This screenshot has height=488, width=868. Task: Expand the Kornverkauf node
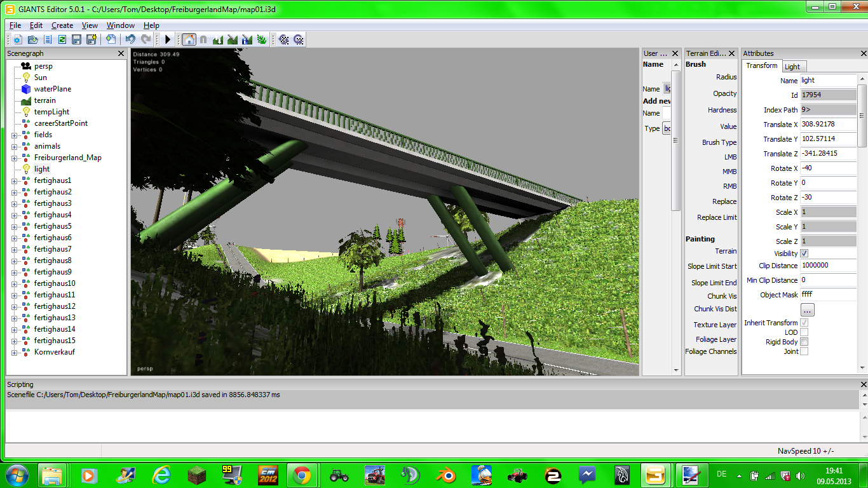point(14,353)
